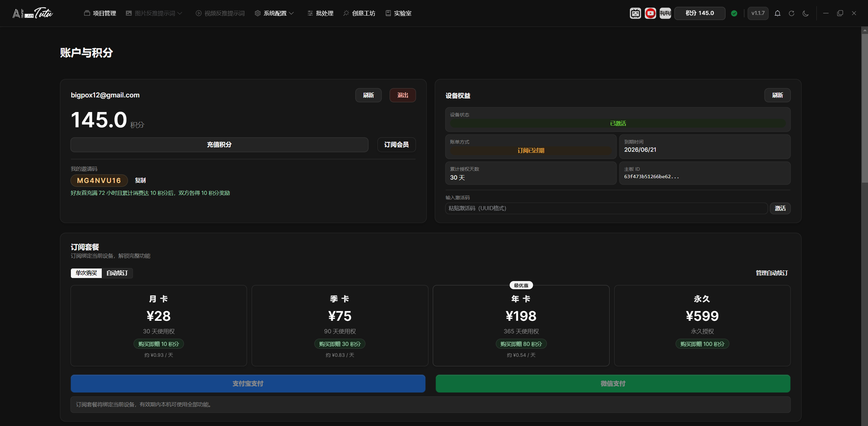Click the expiry date 2026/06/21
This screenshot has height=426, width=868.
(x=640, y=150)
